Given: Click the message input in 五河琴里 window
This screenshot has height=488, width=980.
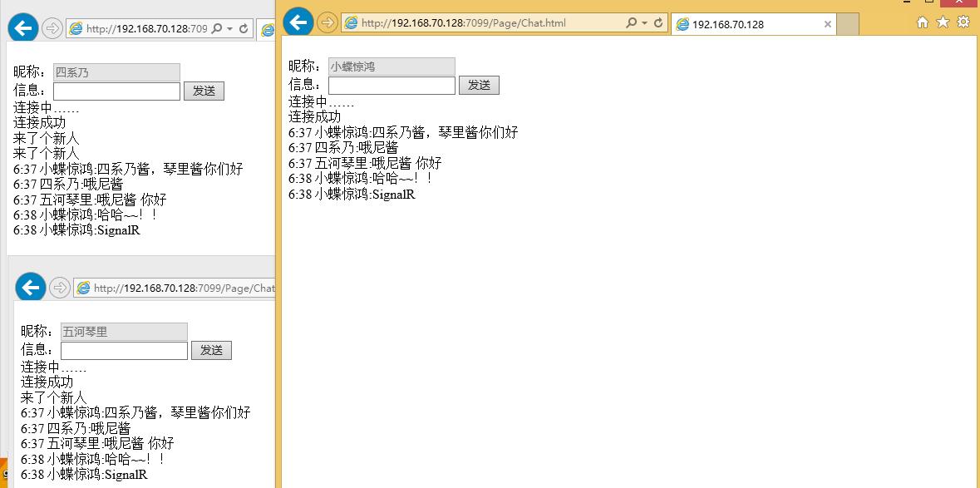Looking at the screenshot, I should [x=125, y=350].
